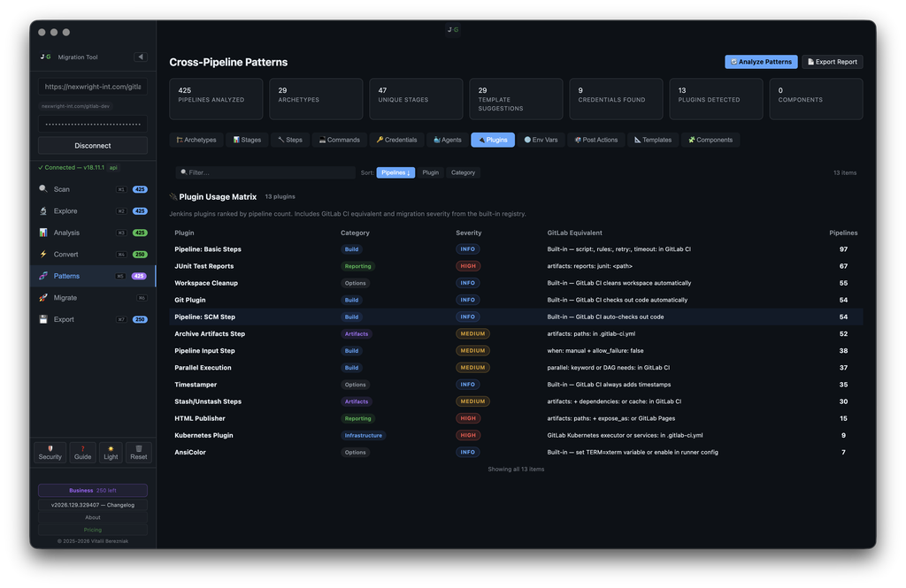The width and height of the screenshot is (906, 588).
Task: Open the Explore microscope icon
Action: (x=43, y=210)
